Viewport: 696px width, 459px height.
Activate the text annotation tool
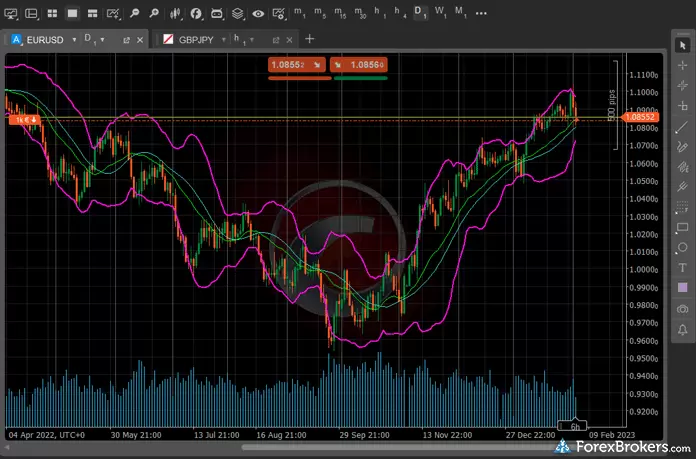pyautogui.click(x=682, y=267)
